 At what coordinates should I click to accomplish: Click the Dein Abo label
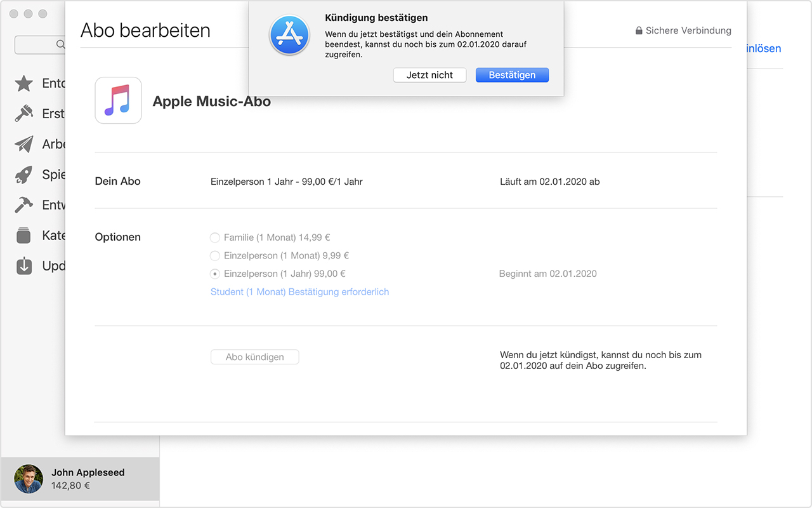pos(117,181)
